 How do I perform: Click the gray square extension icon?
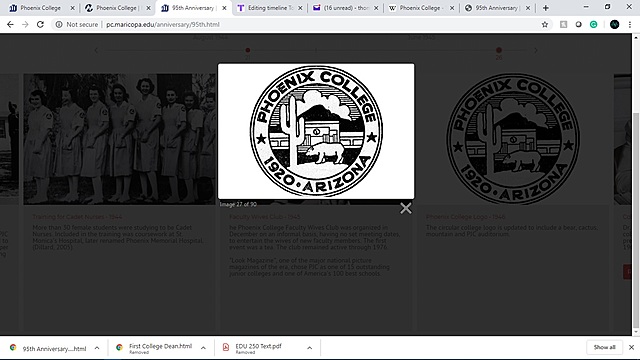click(x=563, y=24)
